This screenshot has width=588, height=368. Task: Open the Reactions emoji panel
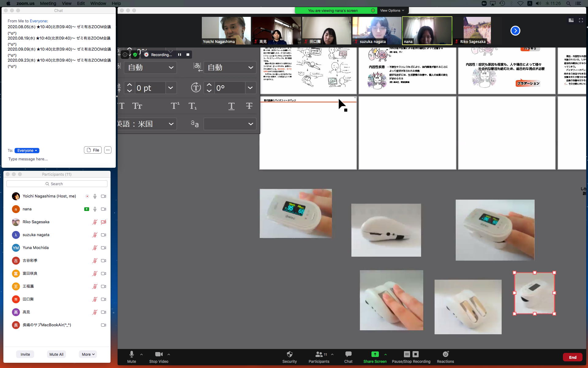point(445,354)
